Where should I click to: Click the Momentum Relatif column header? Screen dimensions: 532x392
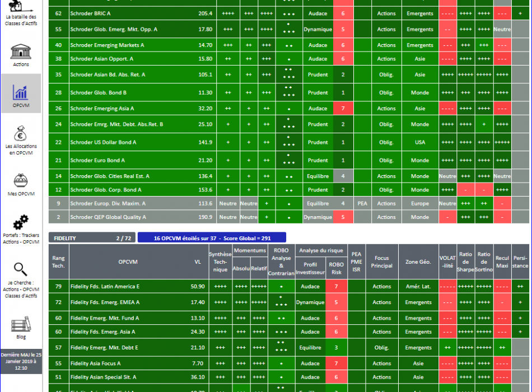click(259, 268)
